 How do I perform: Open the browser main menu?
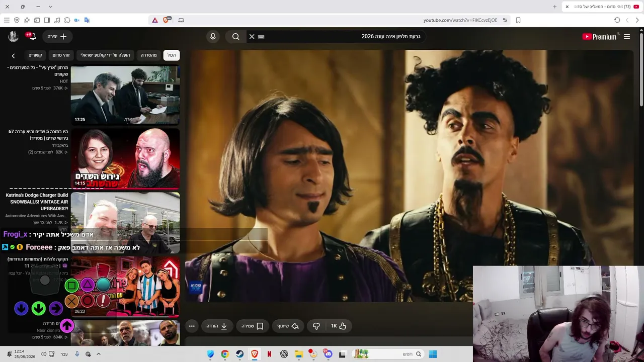[x=7, y=20]
